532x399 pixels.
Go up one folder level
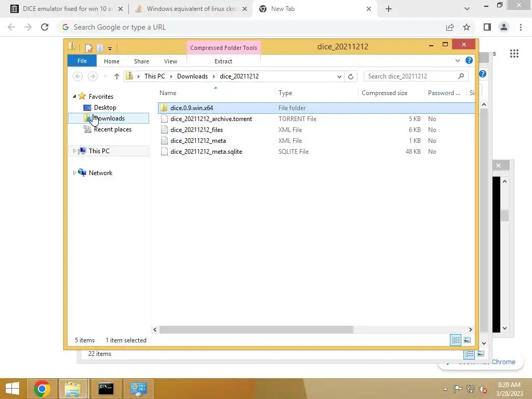pos(117,76)
